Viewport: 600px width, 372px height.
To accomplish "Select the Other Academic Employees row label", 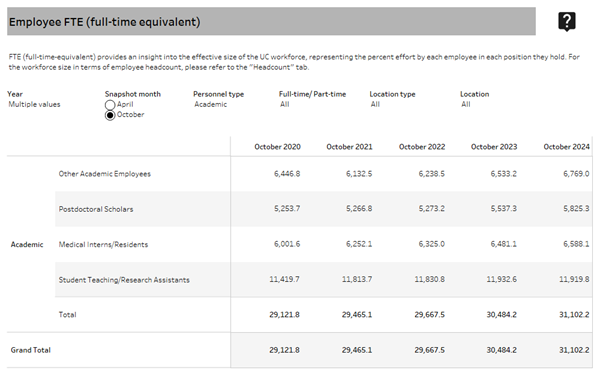I will (104, 174).
